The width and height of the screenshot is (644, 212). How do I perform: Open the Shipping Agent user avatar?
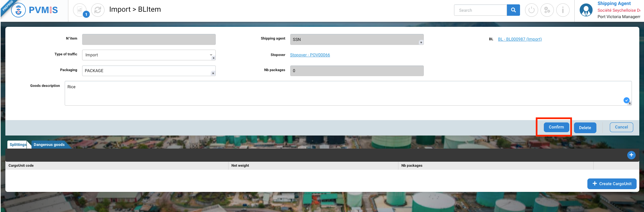[x=586, y=10]
